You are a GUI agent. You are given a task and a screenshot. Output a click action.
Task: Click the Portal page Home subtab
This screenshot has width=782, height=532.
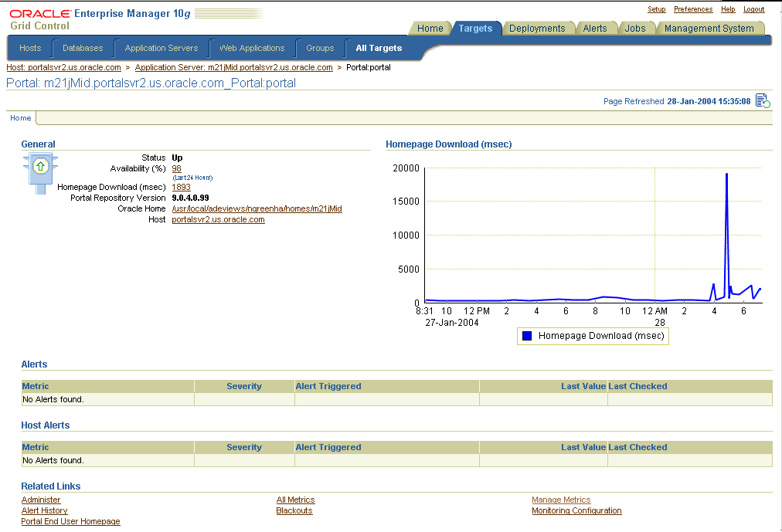[x=20, y=117]
